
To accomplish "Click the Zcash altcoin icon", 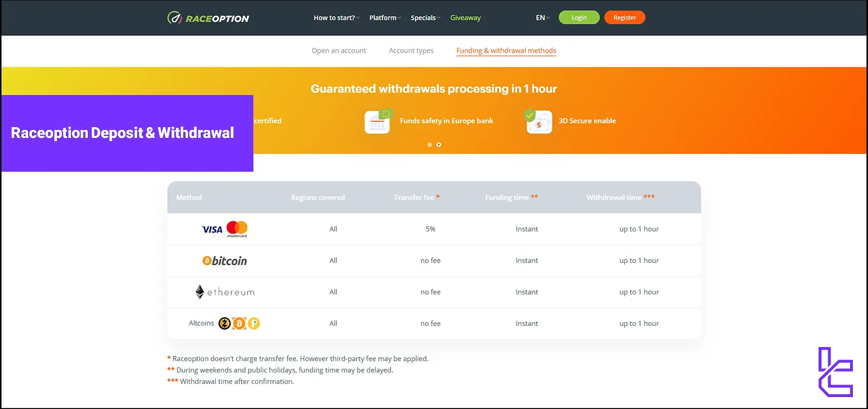I will pos(225,324).
